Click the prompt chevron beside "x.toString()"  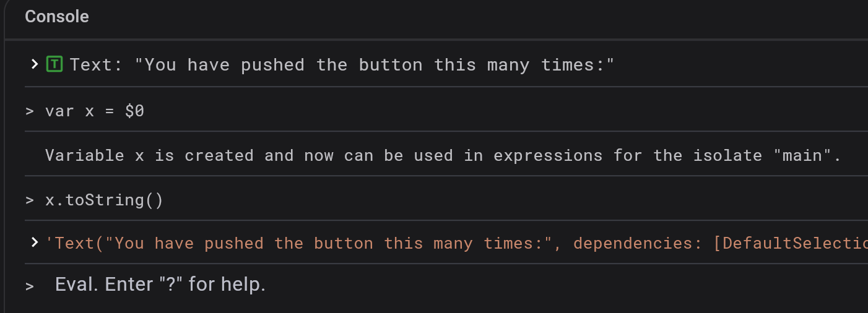click(x=29, y=200)
